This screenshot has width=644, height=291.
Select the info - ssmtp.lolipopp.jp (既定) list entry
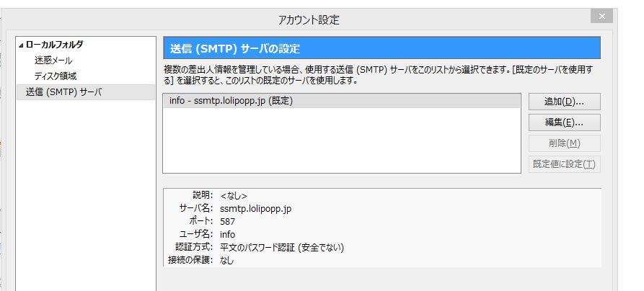coord(231,101)
